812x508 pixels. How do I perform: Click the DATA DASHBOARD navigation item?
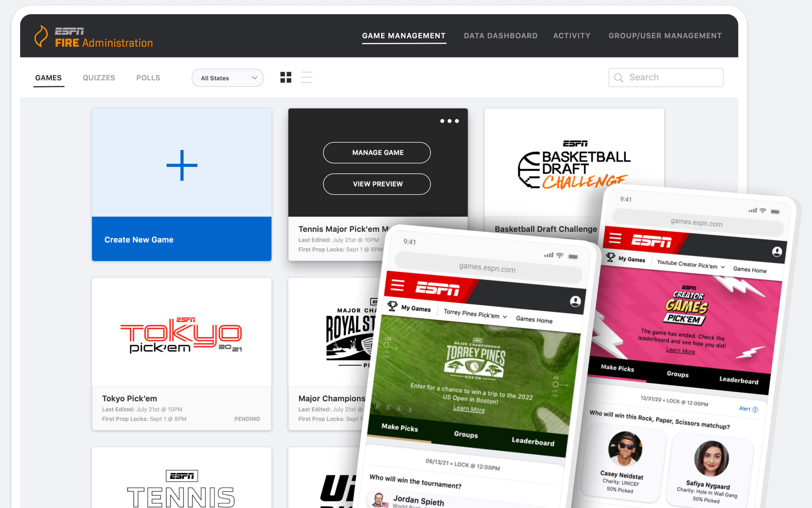(501, 36)
